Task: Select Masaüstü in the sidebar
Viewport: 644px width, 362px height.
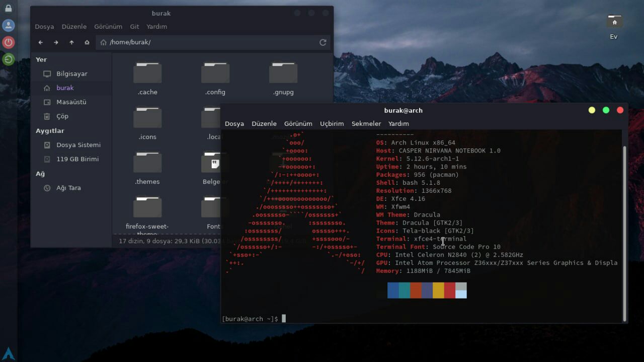Action: (x=71, y=102)
